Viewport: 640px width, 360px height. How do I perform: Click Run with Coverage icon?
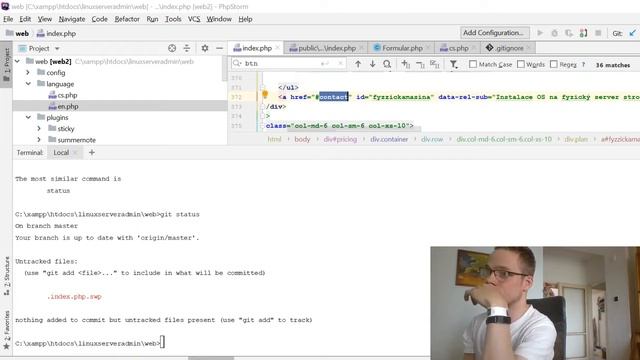(569, 33)
